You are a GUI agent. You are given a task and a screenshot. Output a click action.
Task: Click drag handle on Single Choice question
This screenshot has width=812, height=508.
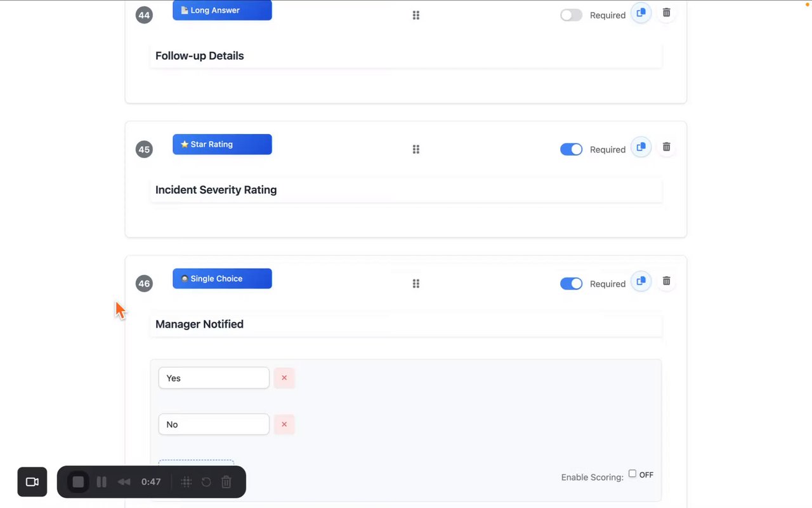pyautogui.click(x=416, y=284)
